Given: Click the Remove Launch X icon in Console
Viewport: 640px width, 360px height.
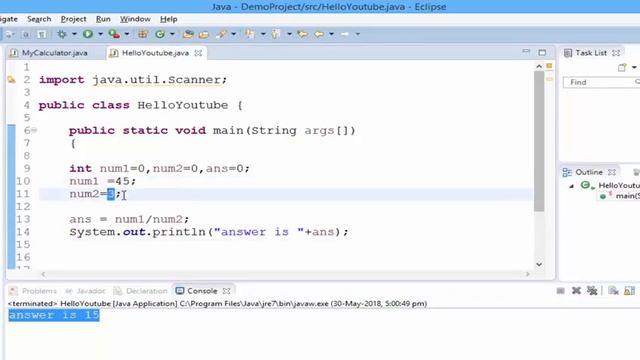Looking at the screenshot, I should tap(576, 291).
